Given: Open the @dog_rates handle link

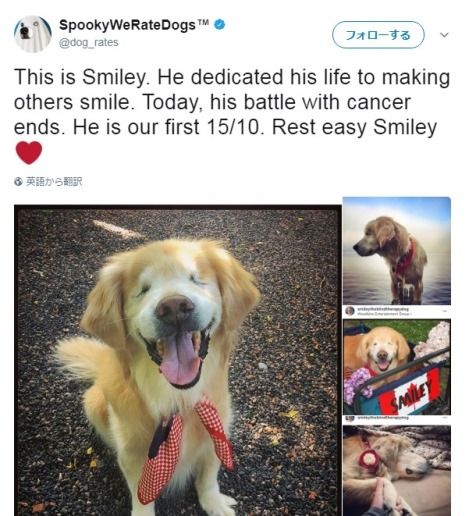Looking at the screenshot, I should click(88, 43).
